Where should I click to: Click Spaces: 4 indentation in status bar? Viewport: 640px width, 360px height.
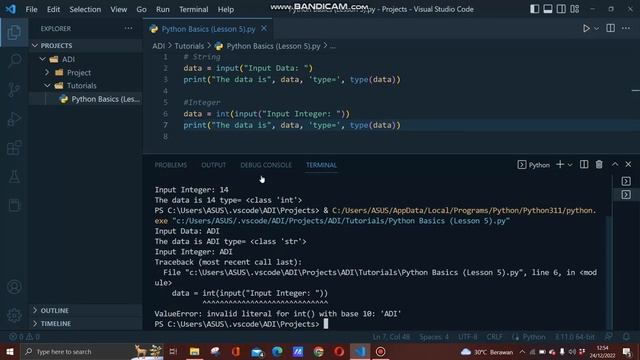click(x=434, y=337)
